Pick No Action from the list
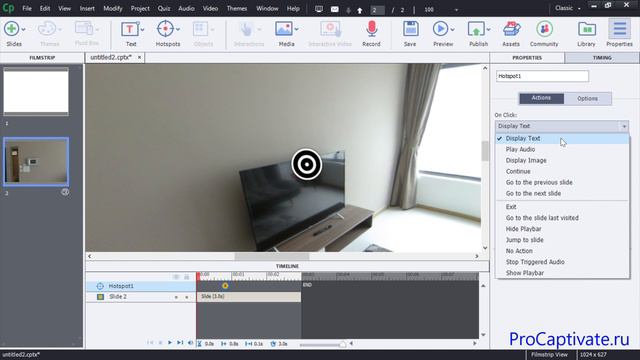This screenshot has height=360, width=640. pos(519,251)
